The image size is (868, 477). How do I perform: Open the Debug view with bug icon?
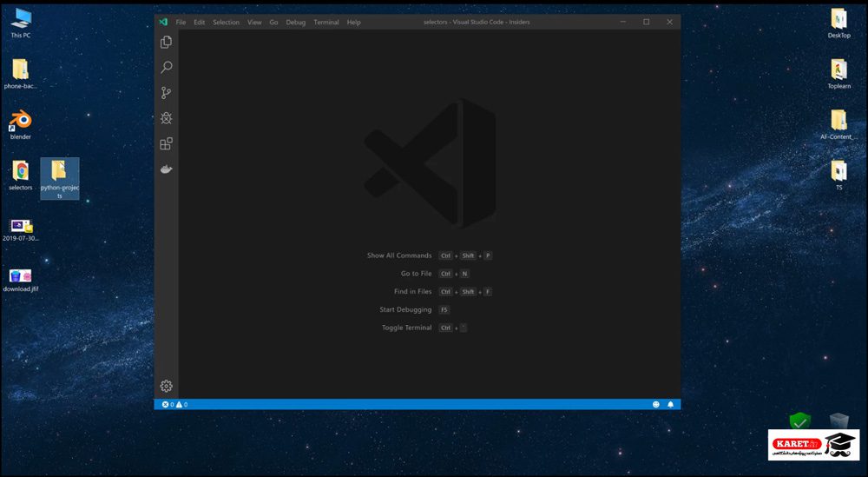(x=166, y=118)
